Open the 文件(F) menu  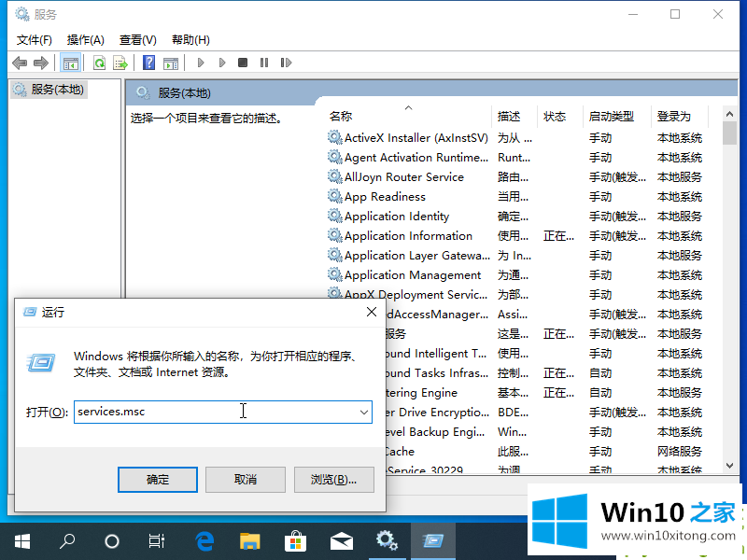point(35,40)
